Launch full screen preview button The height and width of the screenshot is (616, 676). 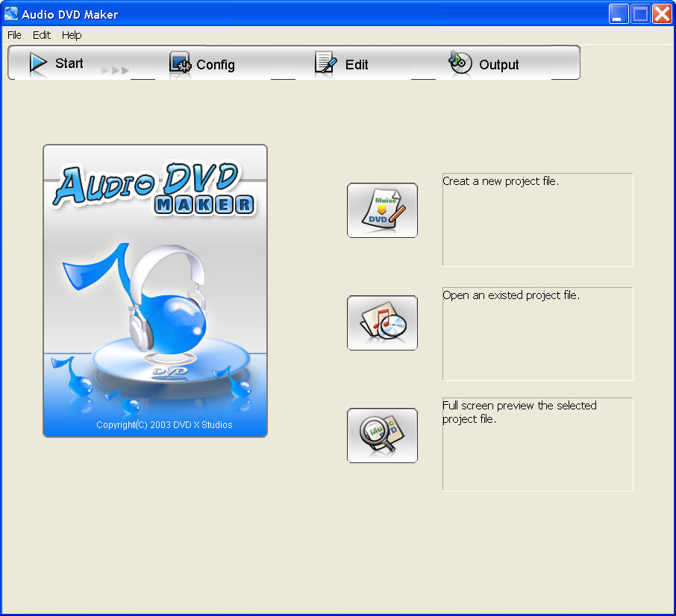(383, 436)
